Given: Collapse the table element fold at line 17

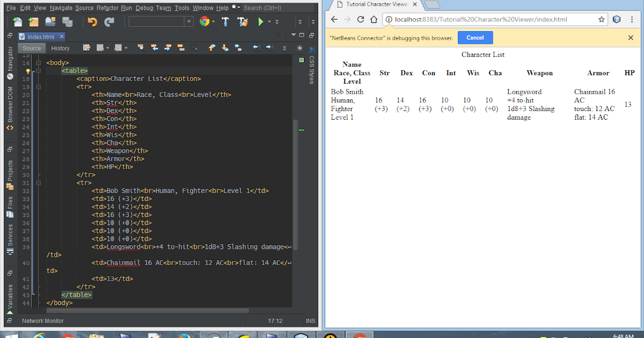Looking at the screenshot, I should point(39,70).
